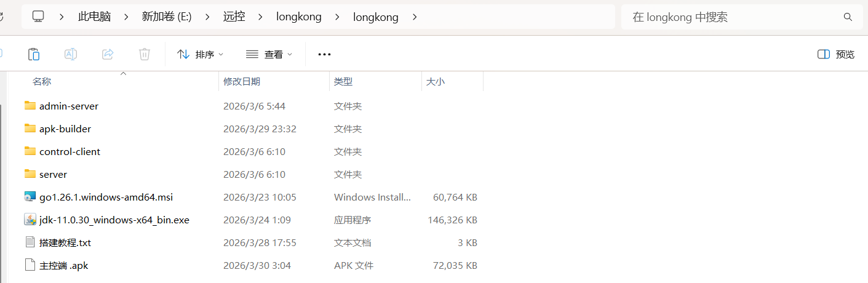Open the three-dots more options menu
This screenshot has width=868, height=283.
324,54
